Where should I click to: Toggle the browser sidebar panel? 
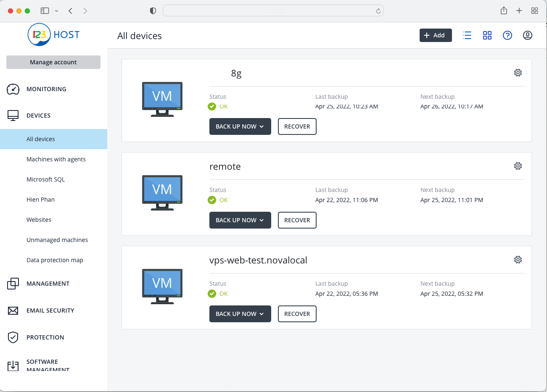45,11
